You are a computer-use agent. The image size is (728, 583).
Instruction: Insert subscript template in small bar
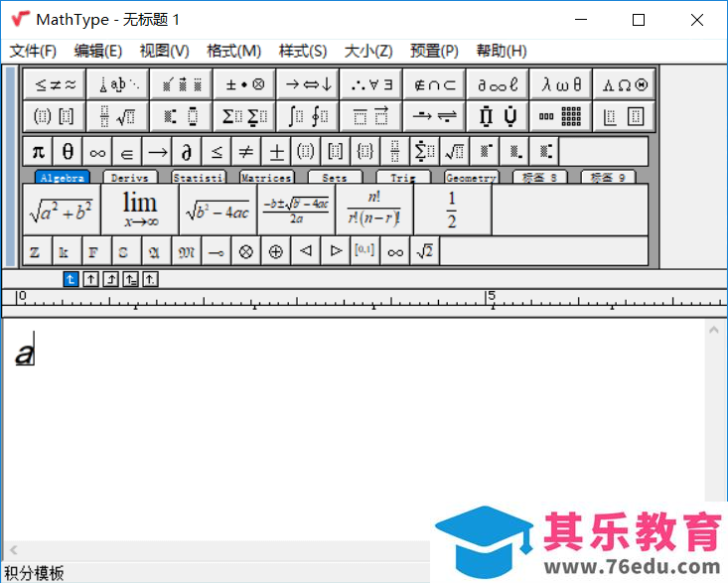pos(513,151)
